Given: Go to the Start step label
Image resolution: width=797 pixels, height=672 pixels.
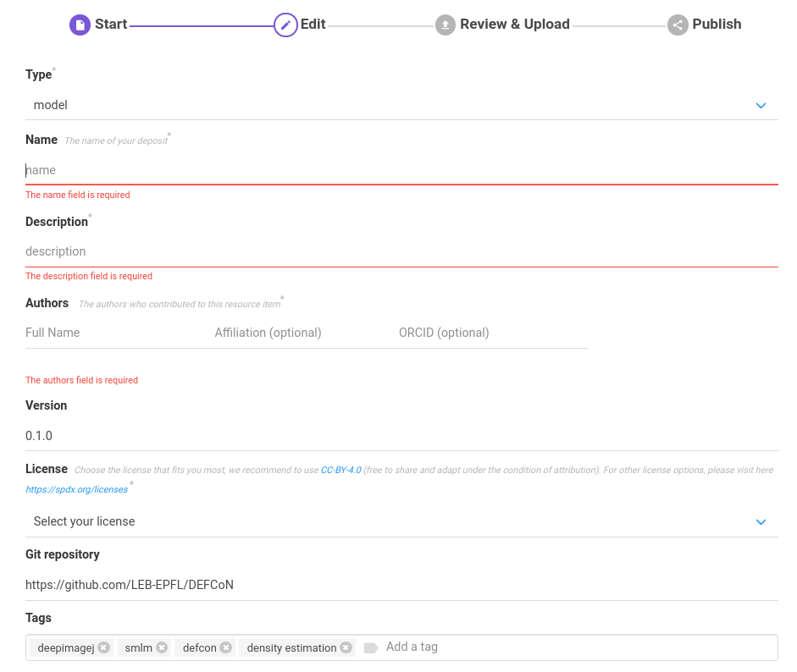Looking at the screenshot, I should (x=111, y=24).
